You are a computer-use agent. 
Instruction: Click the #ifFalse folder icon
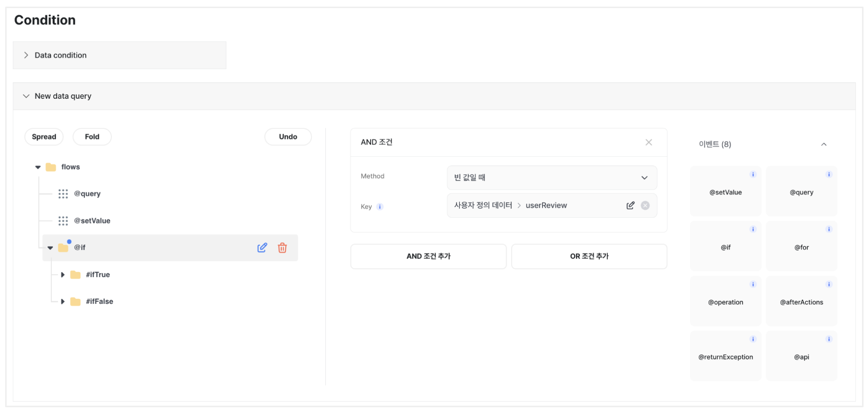tap(75, 301)
